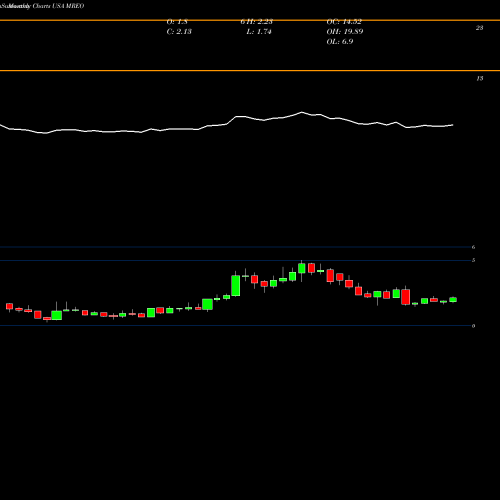The width and height of the screenshot is (500, 500).
Task: Click the 'OC: 14.52' value label
Action: [x=344, y=22]
